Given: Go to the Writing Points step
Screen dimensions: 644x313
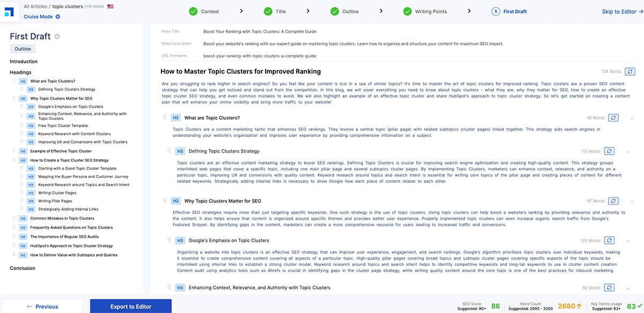Looking at the screenshot, I should (x=425, y=11).
